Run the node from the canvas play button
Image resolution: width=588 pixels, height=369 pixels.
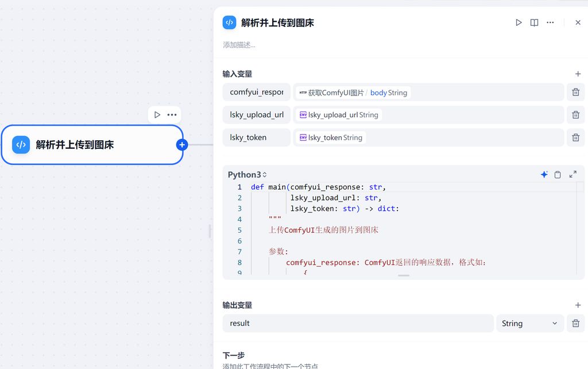(157, 115)
